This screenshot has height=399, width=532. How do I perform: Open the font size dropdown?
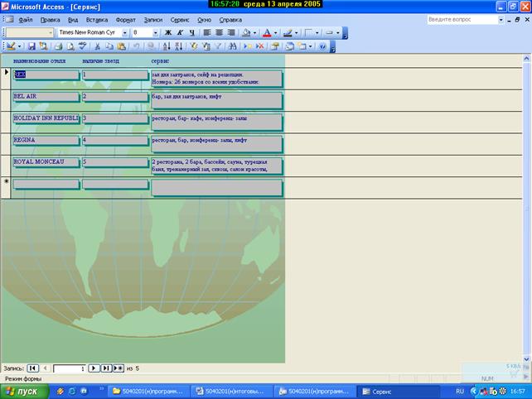coord(156,33)
